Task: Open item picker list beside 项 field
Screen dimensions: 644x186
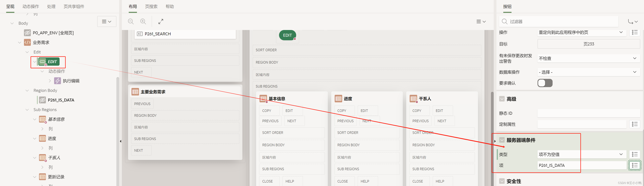Action: 635,165
